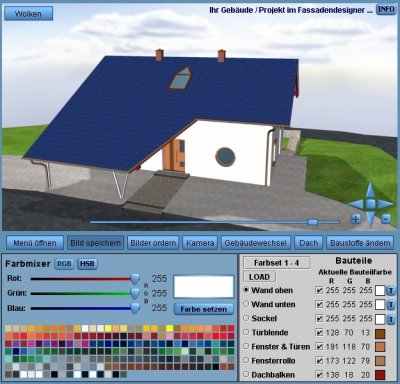Image resolution: width=400 pixels, height=384 pixels.
Task: Rotate view with right arrow
Action: coord(385,204)
